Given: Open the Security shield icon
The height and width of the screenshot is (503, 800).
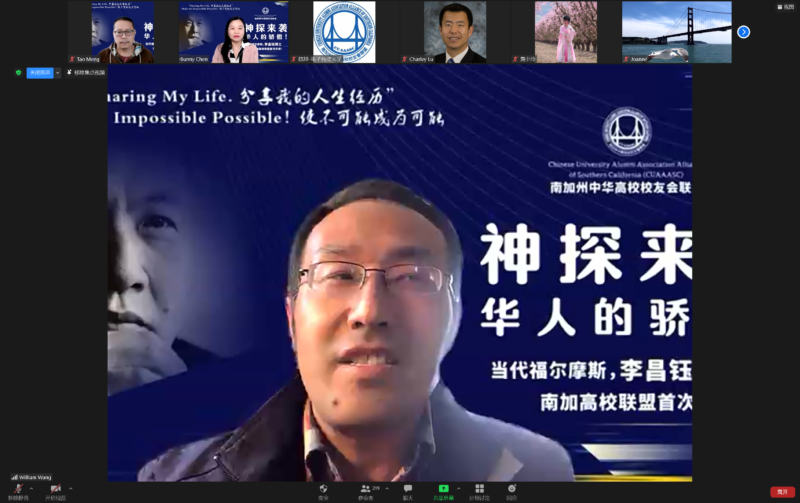Looking at the screenshot, I should pyautogui.click(x=323, y=490).
